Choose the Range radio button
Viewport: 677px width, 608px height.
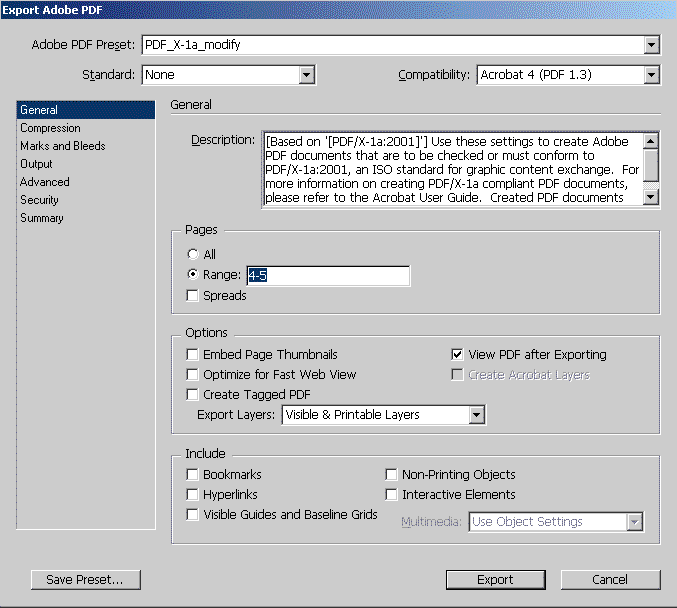tap(193, 275)
